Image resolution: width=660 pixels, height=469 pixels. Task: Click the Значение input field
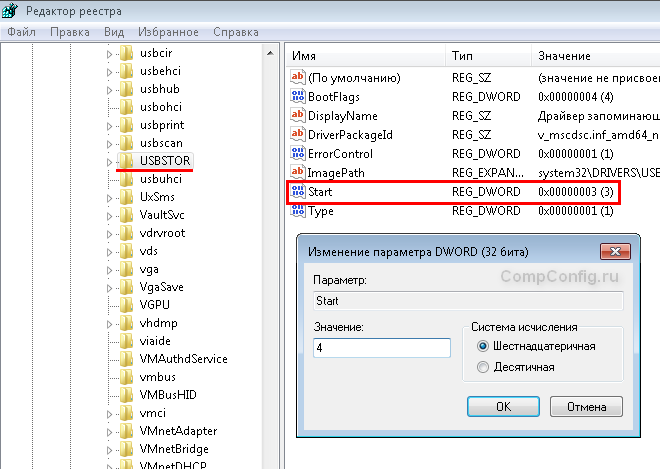380,348
